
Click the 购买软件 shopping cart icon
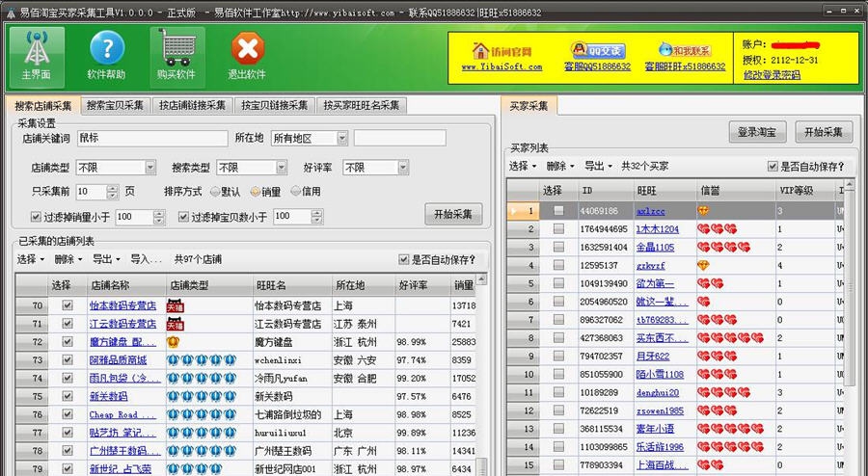(x=176, y=57)
